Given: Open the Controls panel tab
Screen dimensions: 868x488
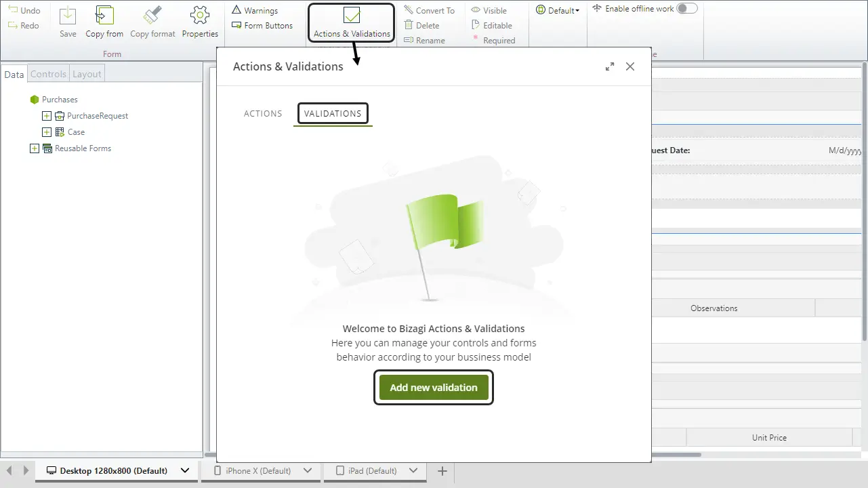Looking at the screenshot, I should click(48, 74).
